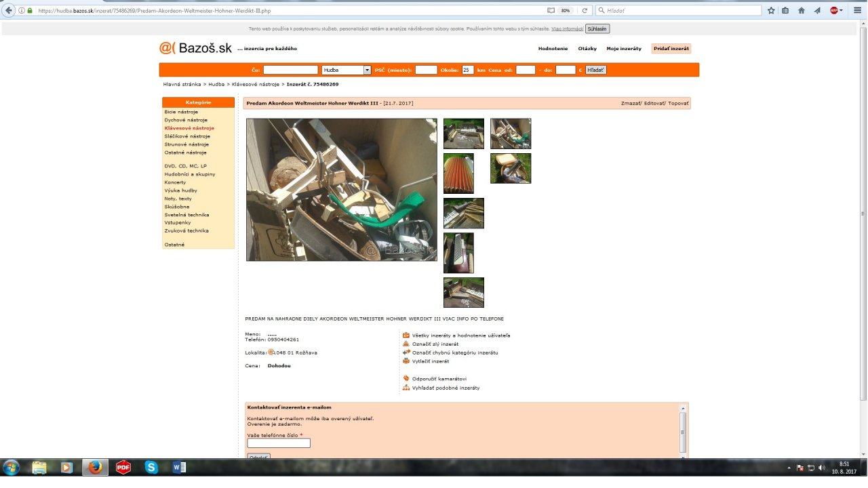
Task: Click Topovať to promote the ad
Action: coord(678,103)
